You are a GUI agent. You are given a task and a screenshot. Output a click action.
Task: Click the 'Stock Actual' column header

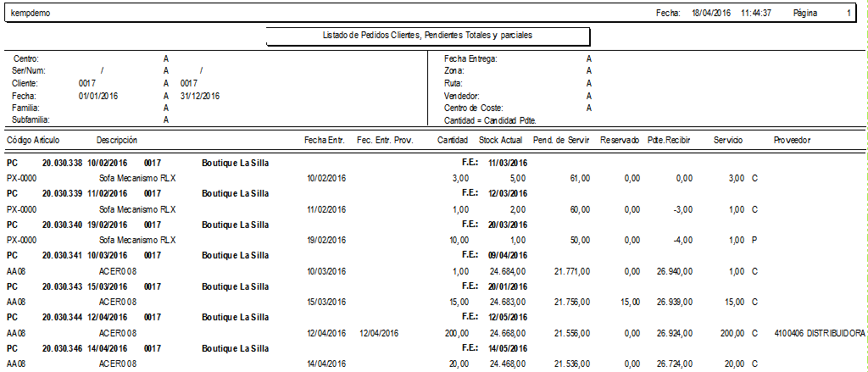501,141
